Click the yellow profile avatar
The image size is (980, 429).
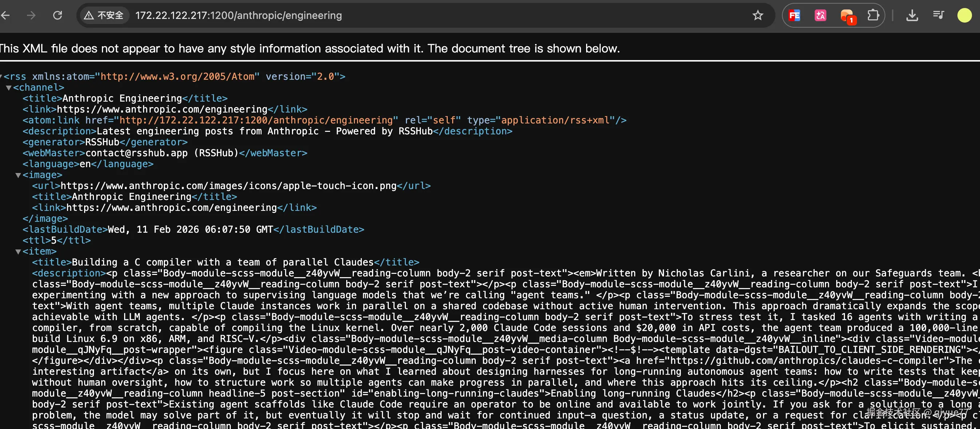point(964,15)
